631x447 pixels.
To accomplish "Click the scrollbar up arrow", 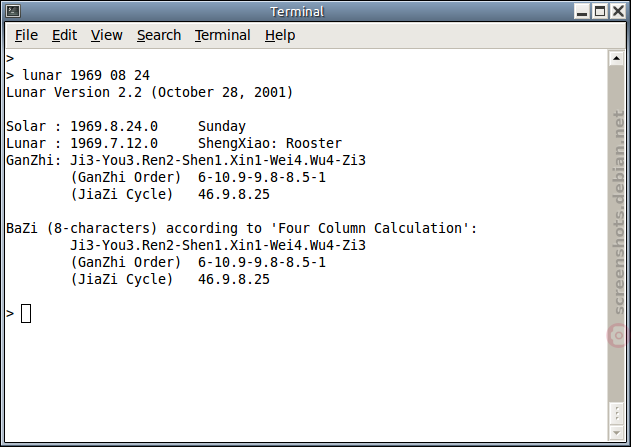I will click(617, 58).
